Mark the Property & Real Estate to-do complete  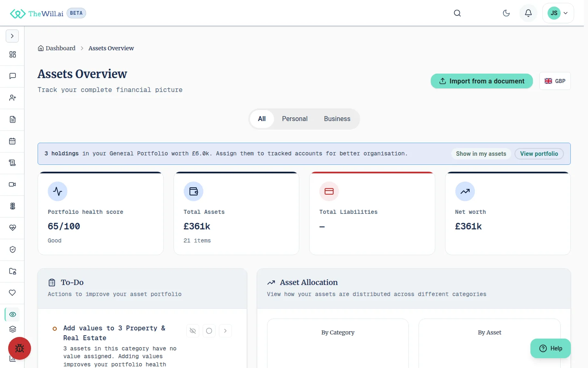pos(209,331)
